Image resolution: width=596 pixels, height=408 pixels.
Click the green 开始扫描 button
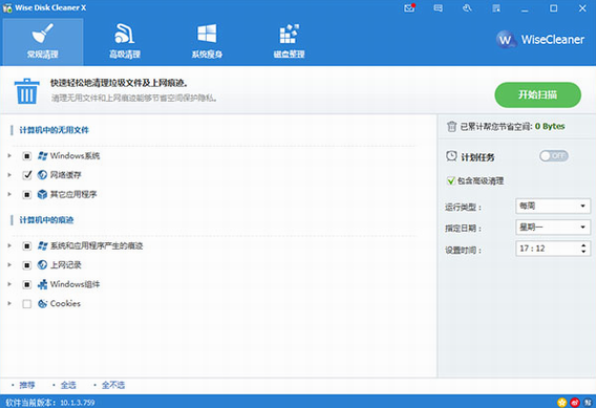[x=537, y=95]
